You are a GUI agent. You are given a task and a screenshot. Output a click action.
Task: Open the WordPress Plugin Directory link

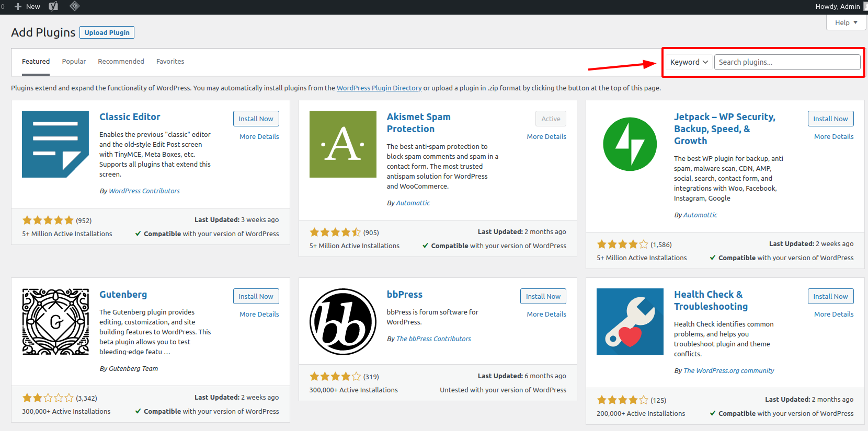pos(379,88)
